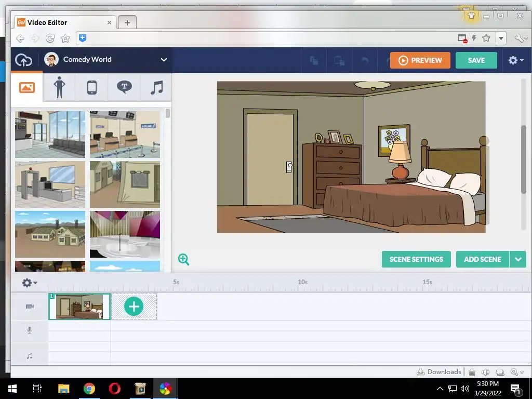This screenshot has height=399, width=532.
Task: Click the copy icon in editor toolbar
Action: pos(314,60)
